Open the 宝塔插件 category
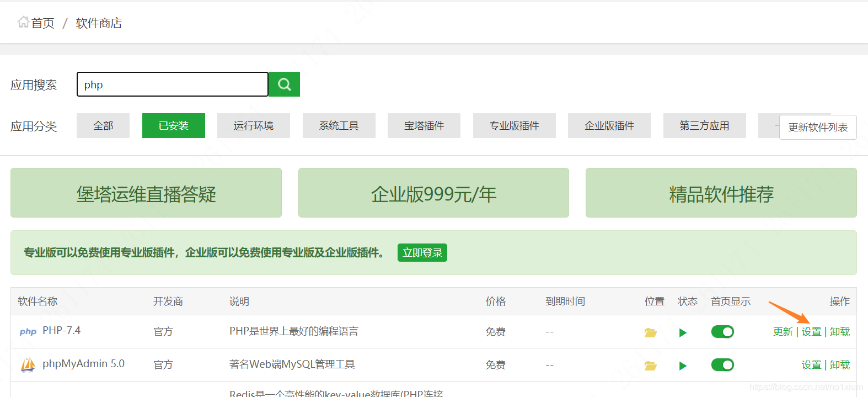868x397 pixels. tap(424, 126)
